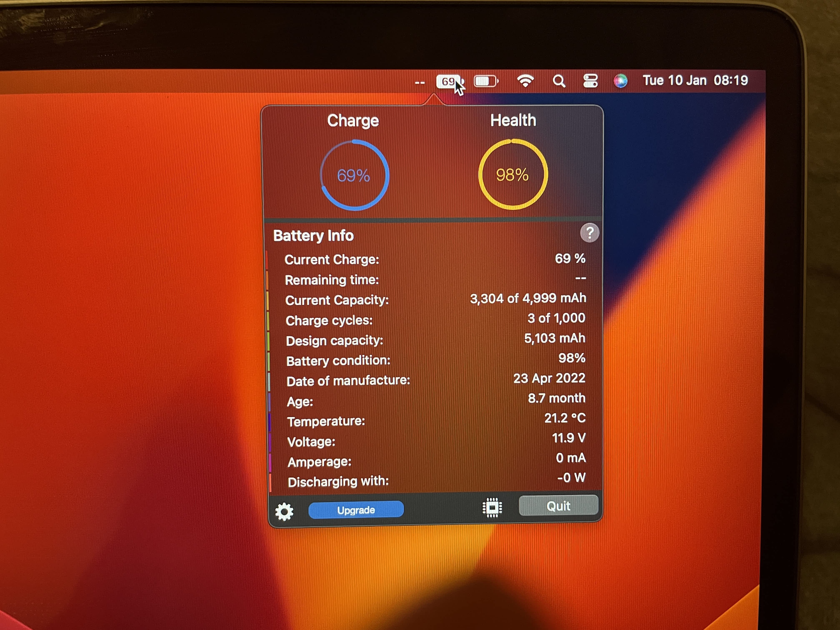Open settings with the gear icon

pos(284,511)
